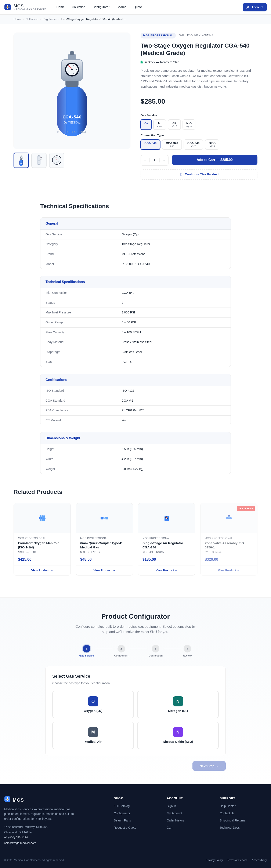The height and width of the screenshot is (868, 271).
Task: Open Sign In footer link
Action: [x=171, y=806]
